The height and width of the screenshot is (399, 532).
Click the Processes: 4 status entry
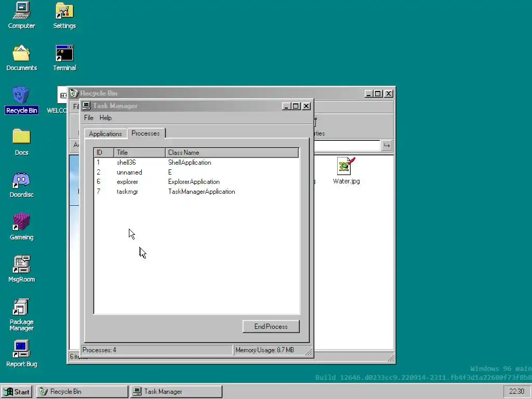pyautogui.click(x=157, y=350)
